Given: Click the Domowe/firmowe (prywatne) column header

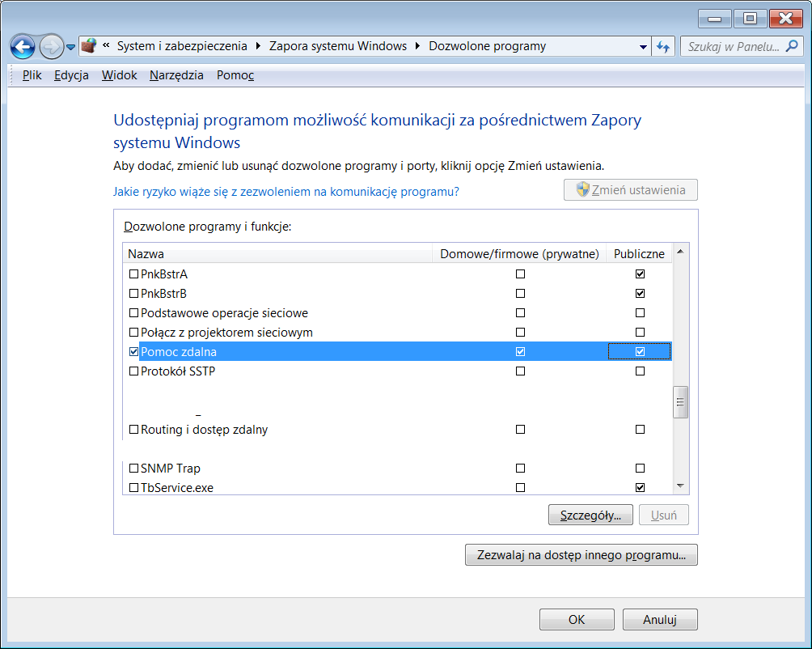Looking at the screenshot, I should [519, 254].
